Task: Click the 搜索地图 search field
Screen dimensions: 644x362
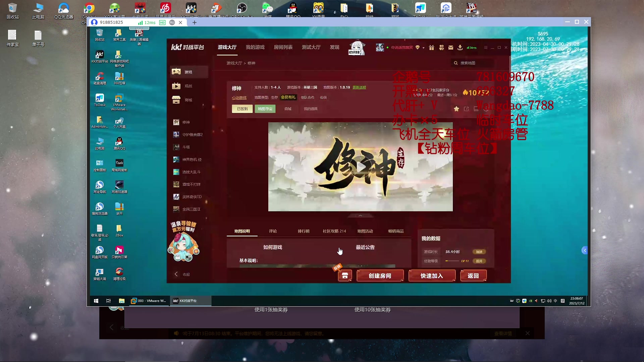Action: 472,63
